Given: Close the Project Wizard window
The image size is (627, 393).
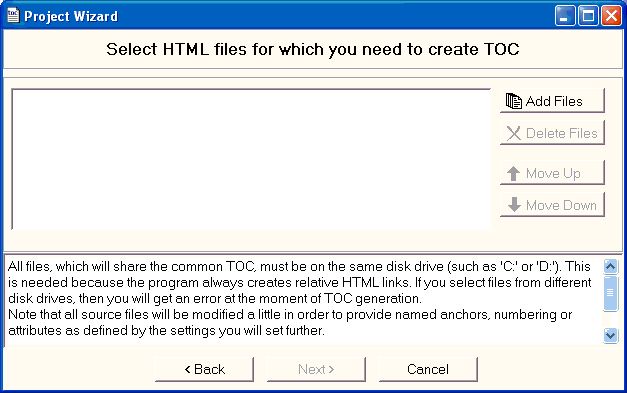Looking at the screenshot, I should click(611, 16).
